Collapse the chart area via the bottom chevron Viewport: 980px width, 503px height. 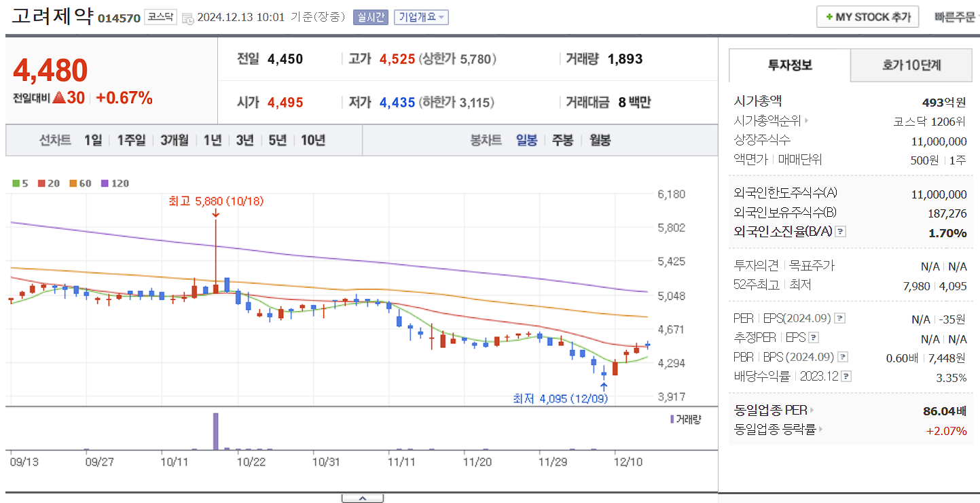coord(363,497)
